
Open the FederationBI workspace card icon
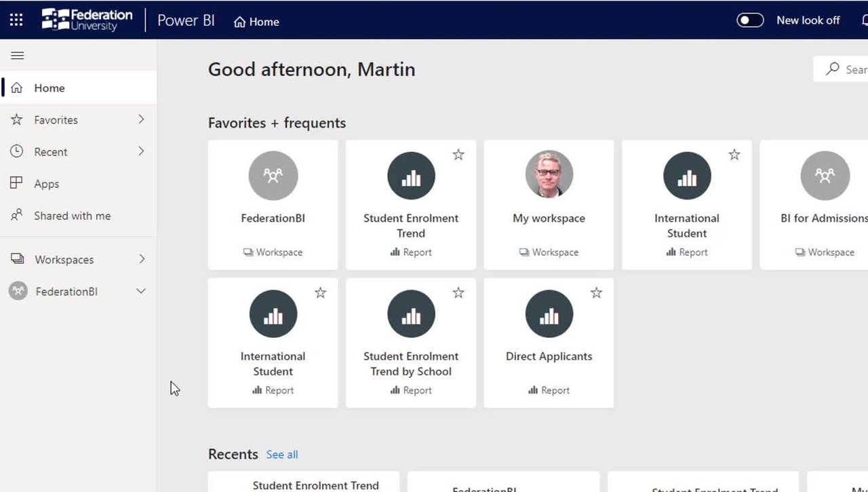(273, 176)
